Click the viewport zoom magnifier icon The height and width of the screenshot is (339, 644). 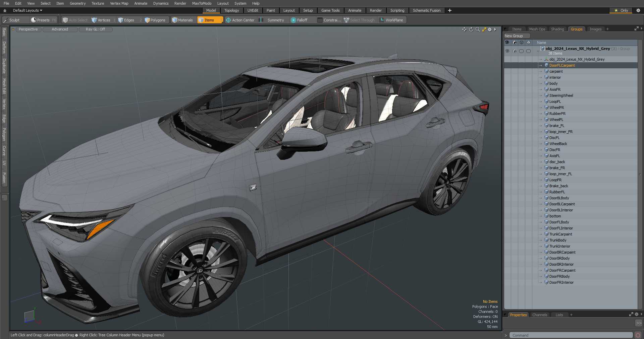[478, 29]
